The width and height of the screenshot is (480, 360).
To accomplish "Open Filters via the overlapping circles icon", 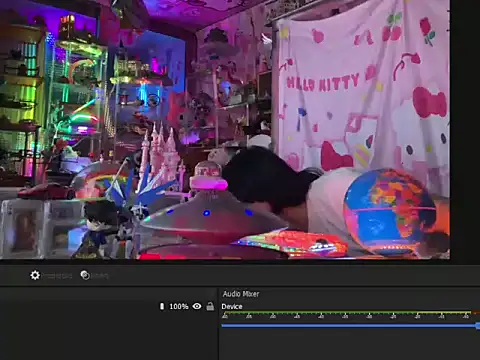I will point(85,275).
